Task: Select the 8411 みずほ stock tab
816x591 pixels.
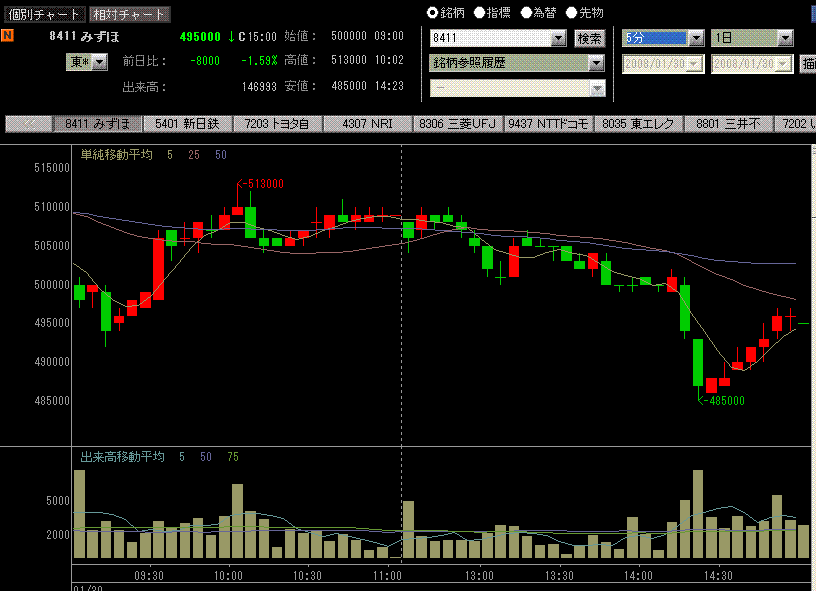Action: [x=97, y=124]
